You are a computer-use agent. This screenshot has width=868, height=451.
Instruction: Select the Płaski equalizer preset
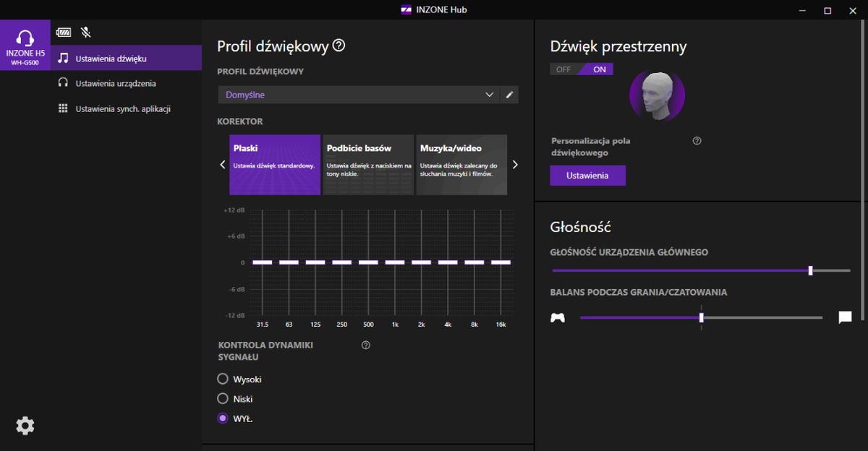pos(275,165)
